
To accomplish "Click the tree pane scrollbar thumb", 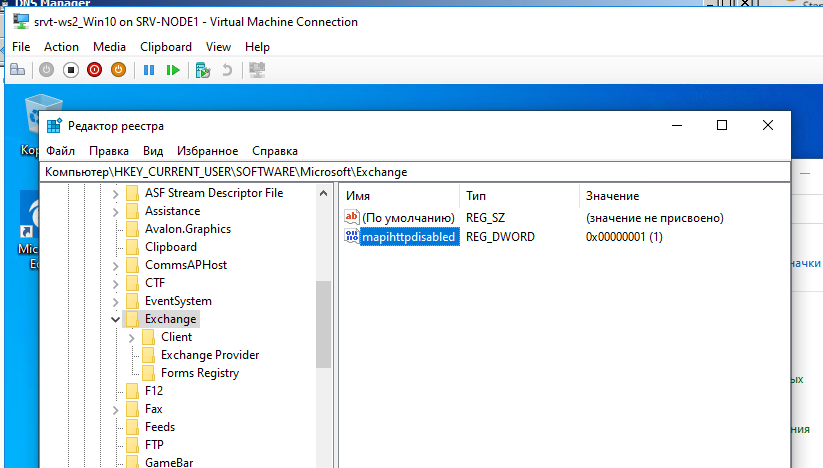I will pos(323,324).
